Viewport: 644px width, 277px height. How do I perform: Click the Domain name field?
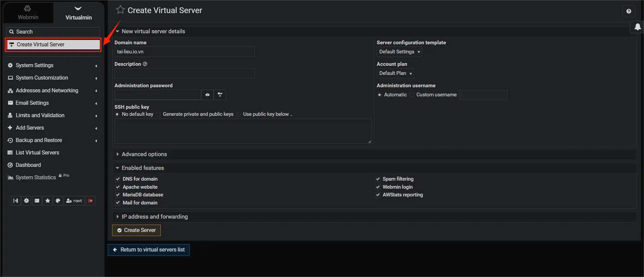pyautogui.click(x=184, y=52)
